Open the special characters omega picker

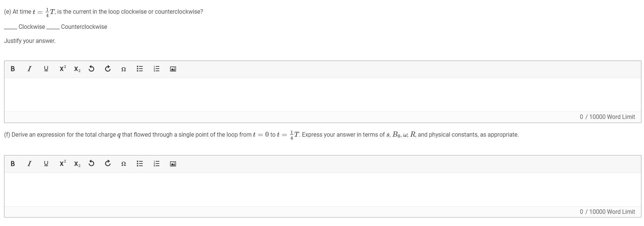(x=124, y=69)
